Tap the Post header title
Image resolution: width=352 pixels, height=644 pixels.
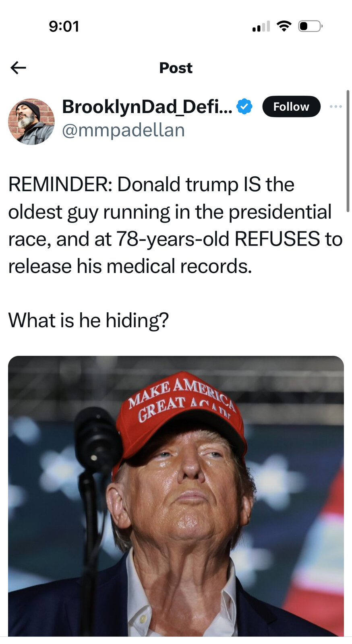pyautogui.click(x=176, y=68)
